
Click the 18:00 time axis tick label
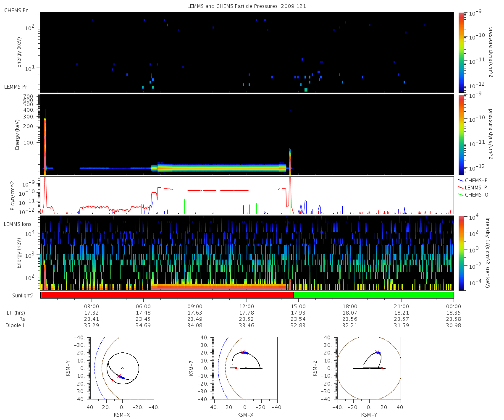350,306
